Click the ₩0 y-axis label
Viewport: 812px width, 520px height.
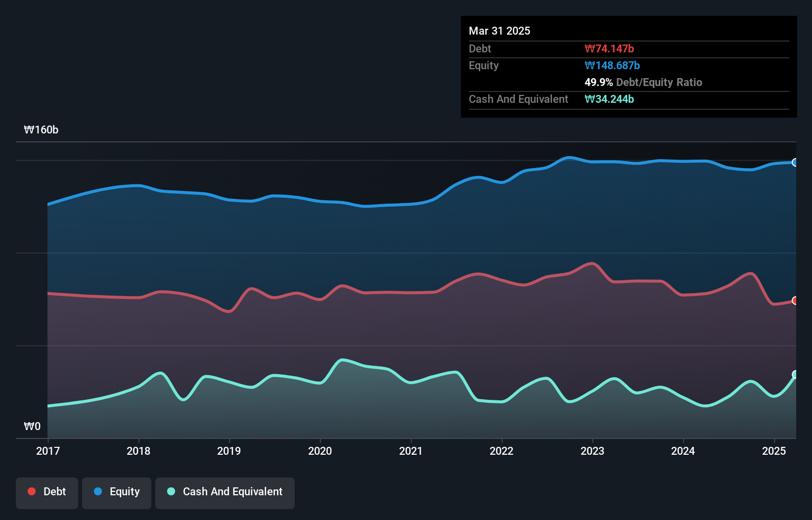click(x=32, y=426)
